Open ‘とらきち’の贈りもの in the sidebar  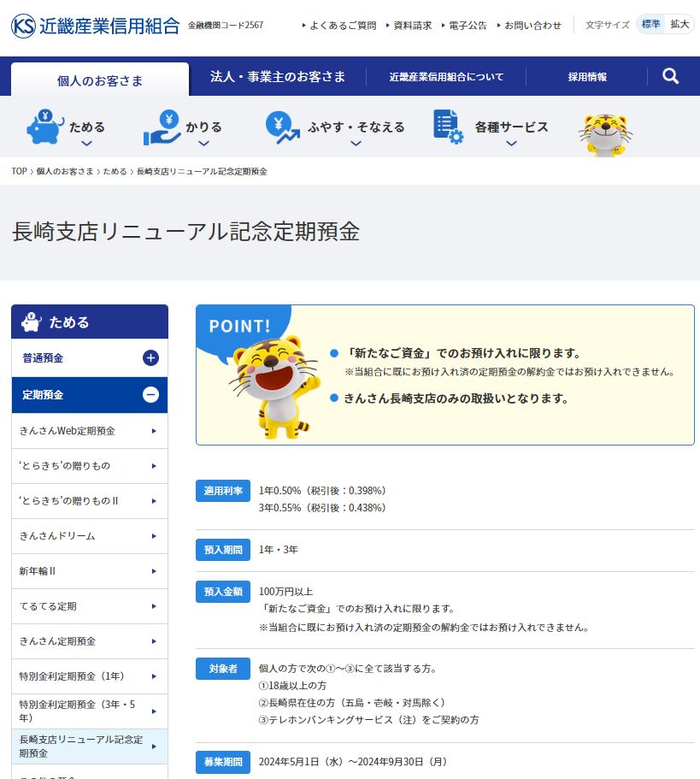click(x=90, y=466)
